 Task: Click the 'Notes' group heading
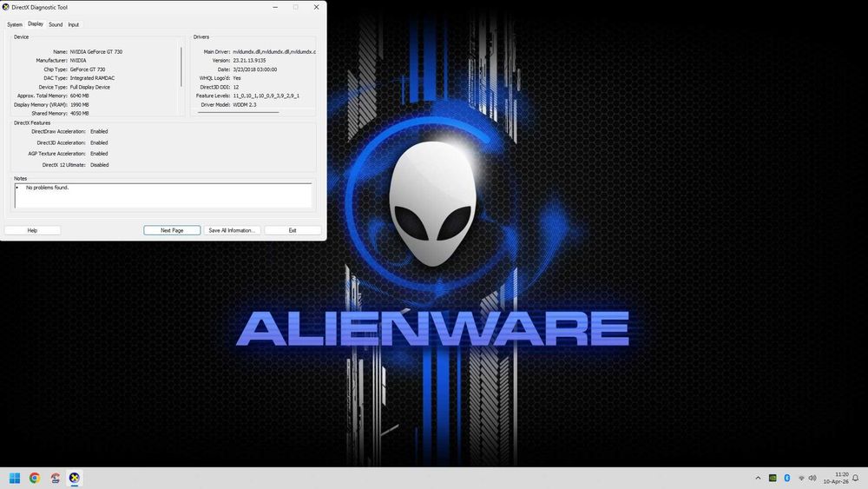click(21, 179)
